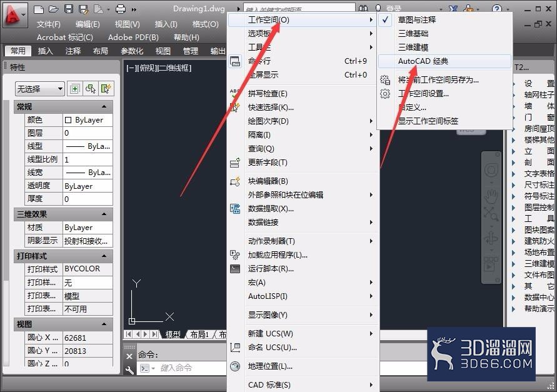
Task: Click the 打印样式 BYCOLOR value
Action: point(88,269)
